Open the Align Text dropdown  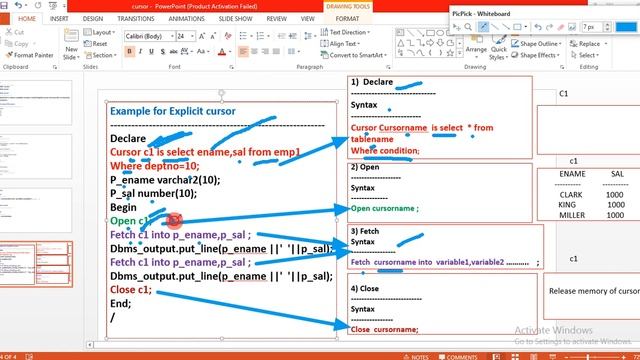click(x=340, y=43)
